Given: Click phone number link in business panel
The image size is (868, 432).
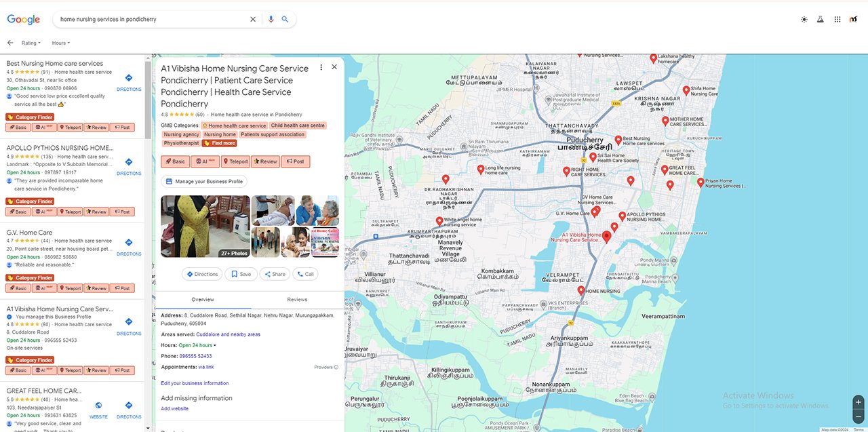Looking at the screenshot, I should click(x=196, y=356).
